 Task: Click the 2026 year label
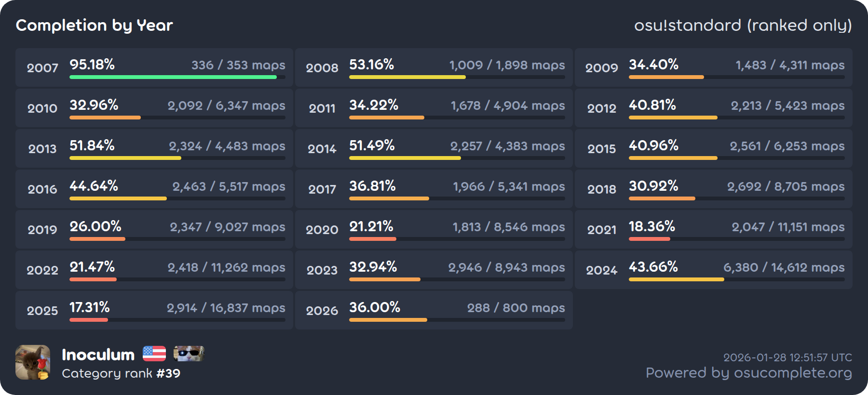coord(322,311)
